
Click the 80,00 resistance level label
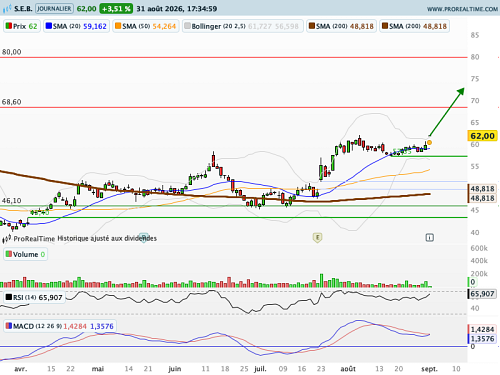pos(11,52)
